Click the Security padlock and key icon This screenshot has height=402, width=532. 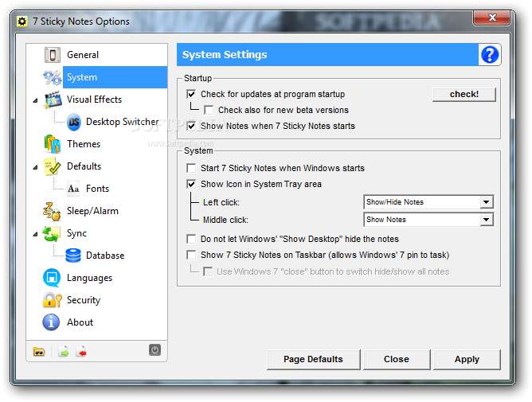point(53,300)
